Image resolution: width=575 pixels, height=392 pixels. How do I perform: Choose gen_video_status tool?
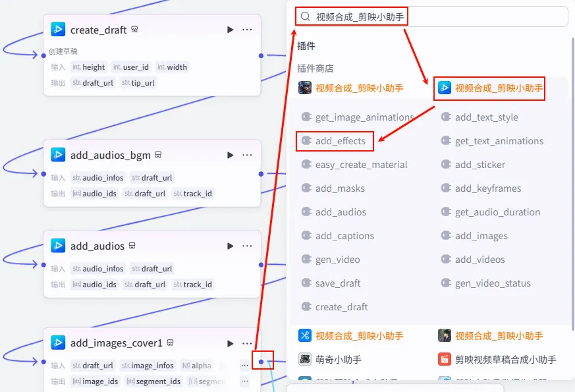485,283
